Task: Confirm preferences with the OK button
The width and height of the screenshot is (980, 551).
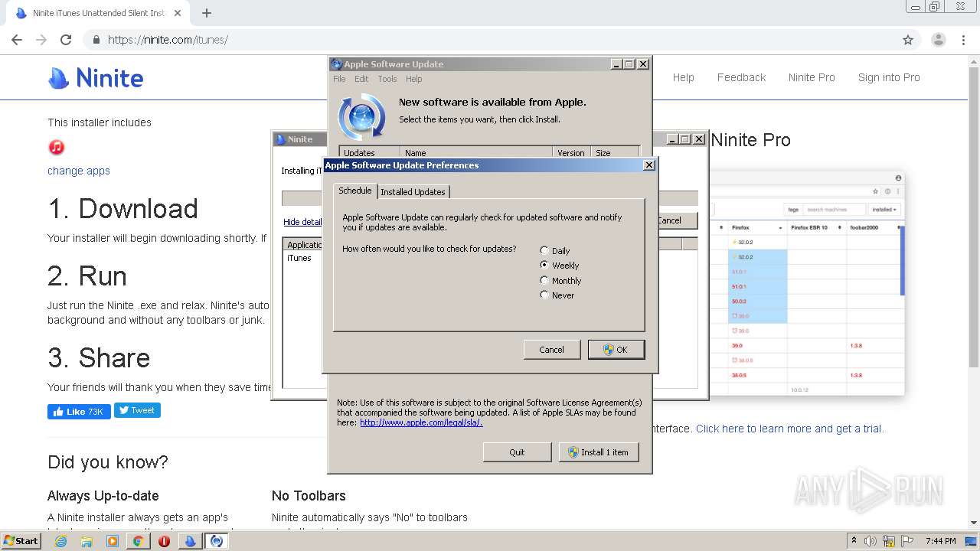Action: pyautogui.click(x=616, y=349)
